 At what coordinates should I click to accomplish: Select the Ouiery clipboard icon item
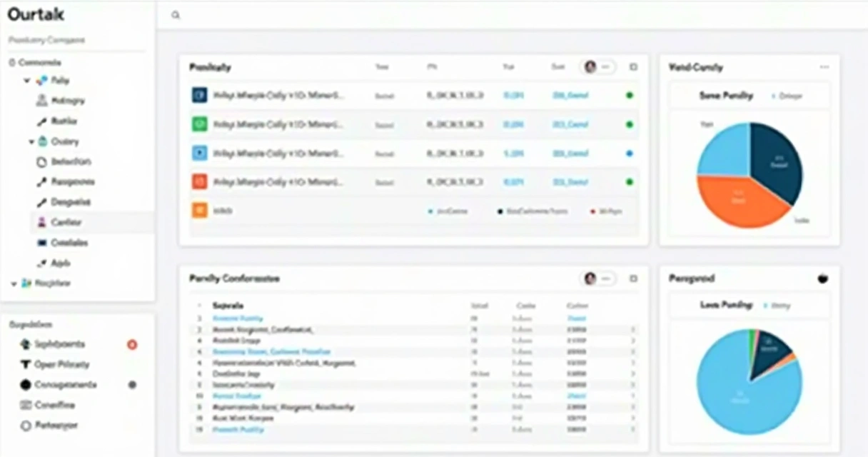coord(59,142)
